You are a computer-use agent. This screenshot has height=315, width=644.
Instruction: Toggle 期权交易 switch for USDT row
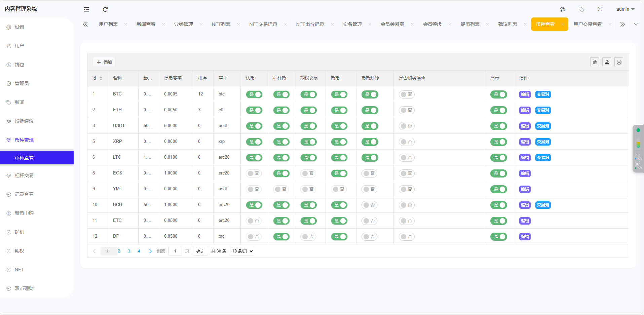309,126
